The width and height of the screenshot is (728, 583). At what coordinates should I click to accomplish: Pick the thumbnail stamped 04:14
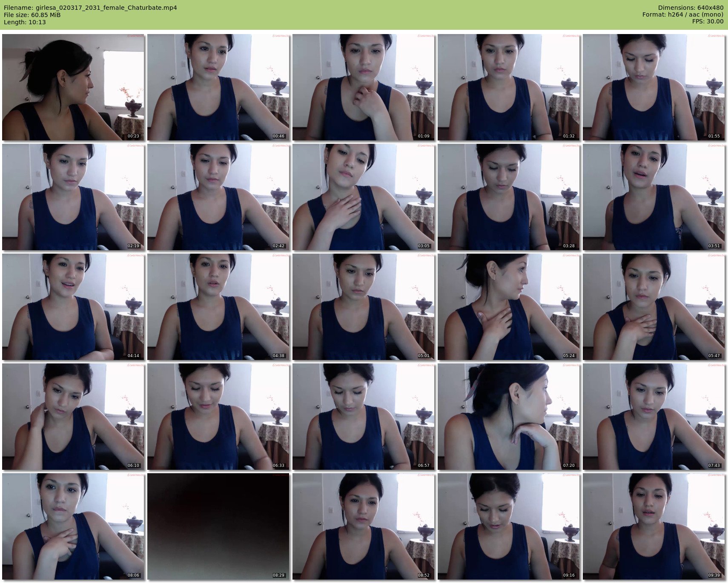click(73, 307)
